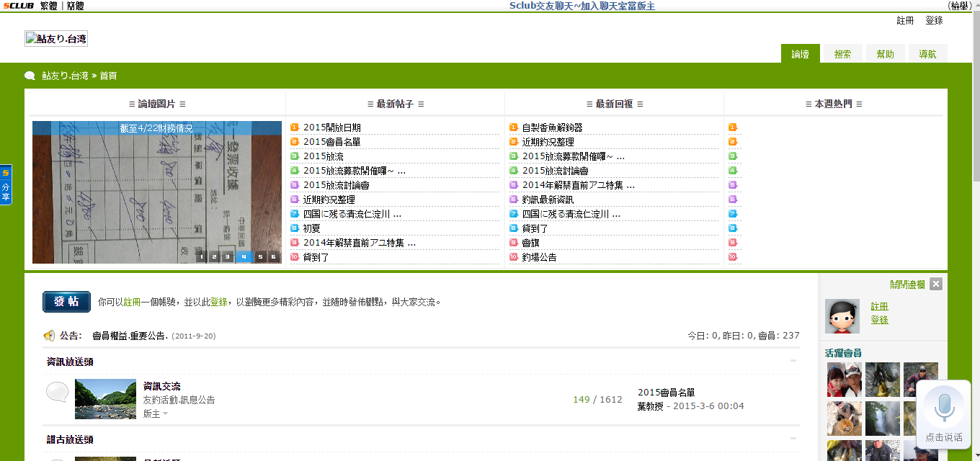Collapse the 資訊放送頭 section

[793, 361]
